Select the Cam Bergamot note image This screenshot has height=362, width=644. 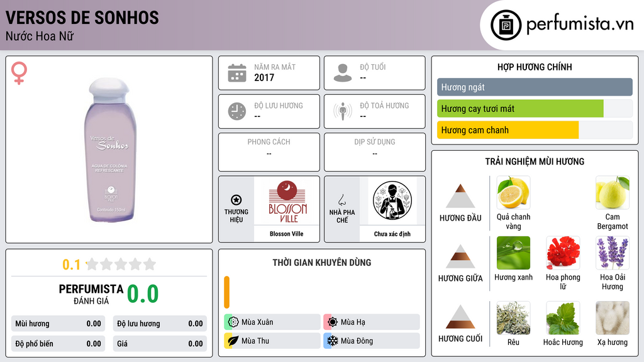[x=613, y=192]
